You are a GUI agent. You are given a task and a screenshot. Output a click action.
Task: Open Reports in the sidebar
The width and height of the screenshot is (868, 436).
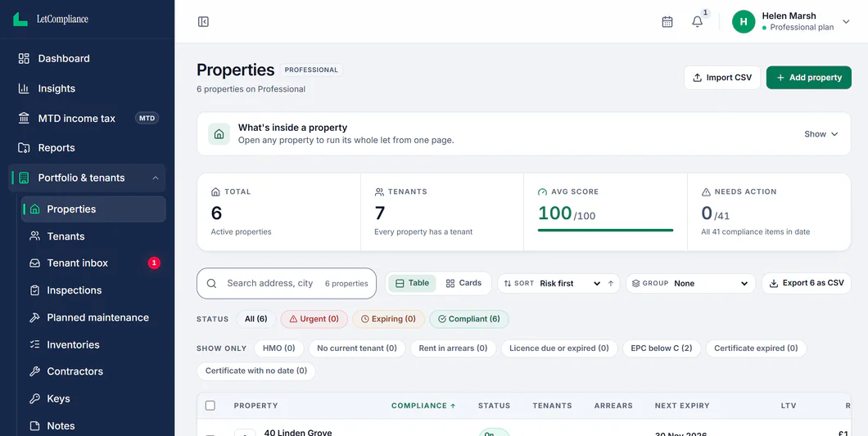click(x=87, y=148)
